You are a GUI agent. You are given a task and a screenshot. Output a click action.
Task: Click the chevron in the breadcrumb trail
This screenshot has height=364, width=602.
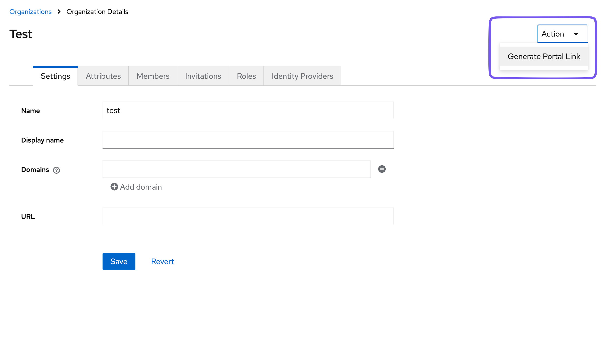click(x=59, y=12)
